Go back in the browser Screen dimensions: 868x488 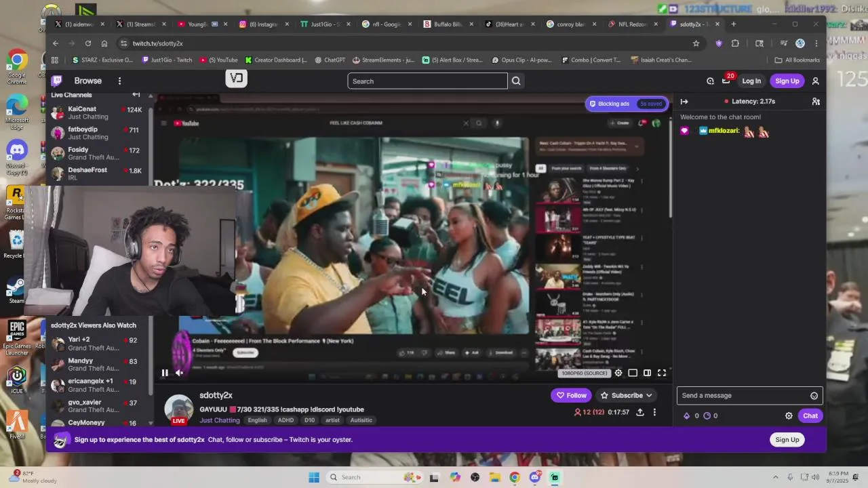tap(56, 43)
